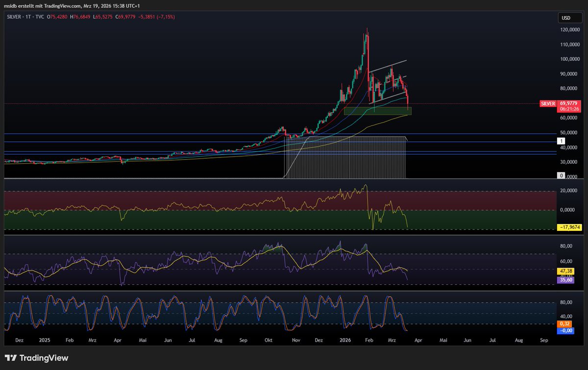The height and width of the screenshot is (370, 588).
Task: Click the purple 35,60 value badge
Action: coord(564,280)
